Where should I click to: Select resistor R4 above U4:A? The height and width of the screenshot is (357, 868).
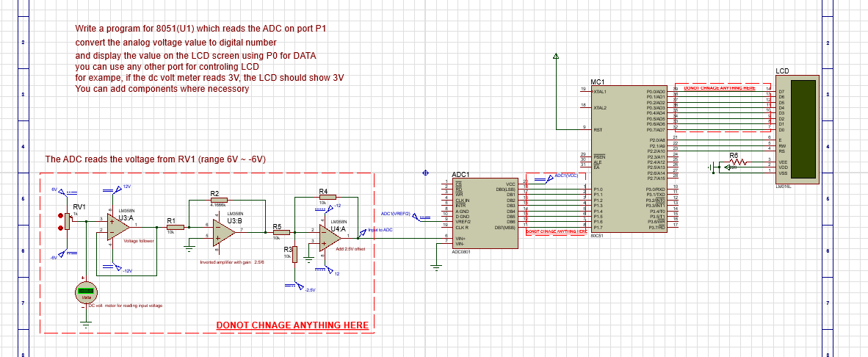coord(326,197)
